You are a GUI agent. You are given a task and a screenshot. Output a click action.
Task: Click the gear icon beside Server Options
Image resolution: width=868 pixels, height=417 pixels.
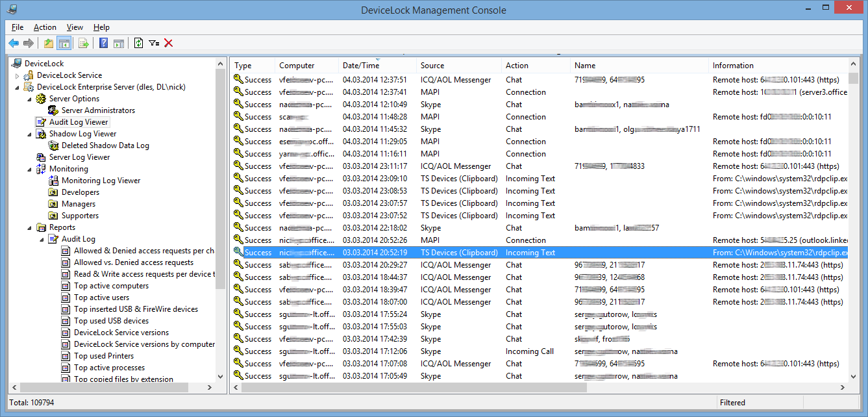tap(42, 99)
